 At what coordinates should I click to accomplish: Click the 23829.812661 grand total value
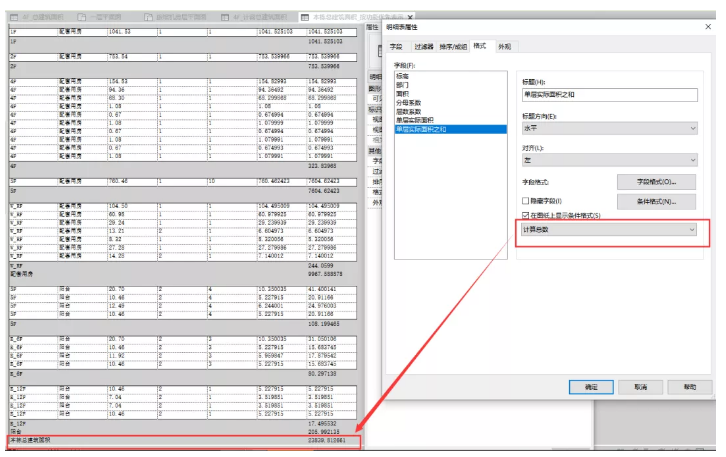pyautogui.click(x=327, y=441)
